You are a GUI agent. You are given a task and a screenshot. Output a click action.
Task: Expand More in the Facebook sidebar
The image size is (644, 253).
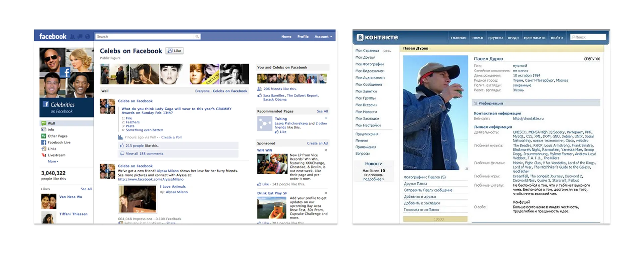53,162
